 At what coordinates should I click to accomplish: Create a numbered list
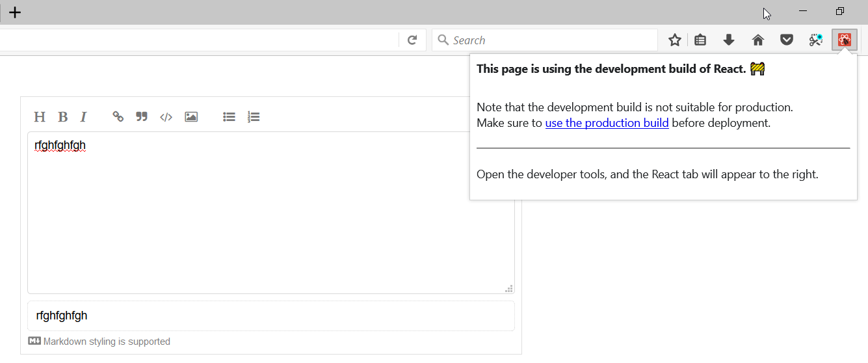coord(254,117)
